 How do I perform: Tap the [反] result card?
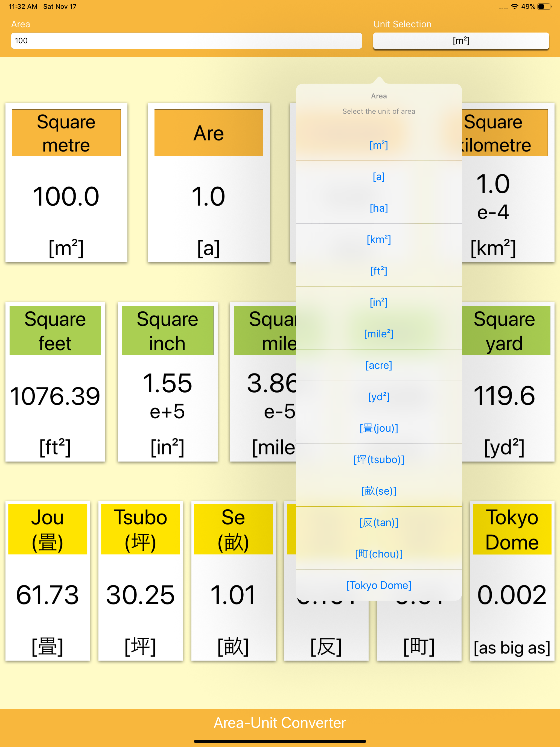326,631
